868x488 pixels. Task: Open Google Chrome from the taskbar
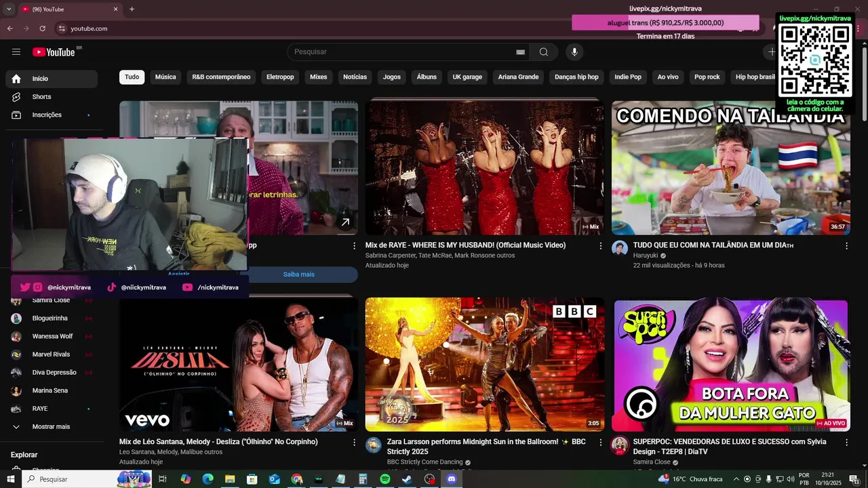[x=296, y=479]
